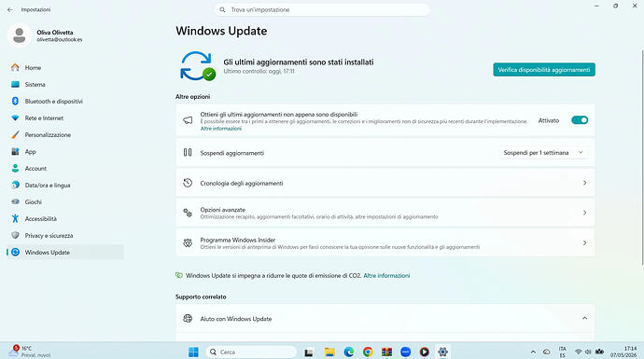Viewport: 644px width, 359px height.
Task: Collapse Aiuto con Windows Update section
Action: coord(584,318)
